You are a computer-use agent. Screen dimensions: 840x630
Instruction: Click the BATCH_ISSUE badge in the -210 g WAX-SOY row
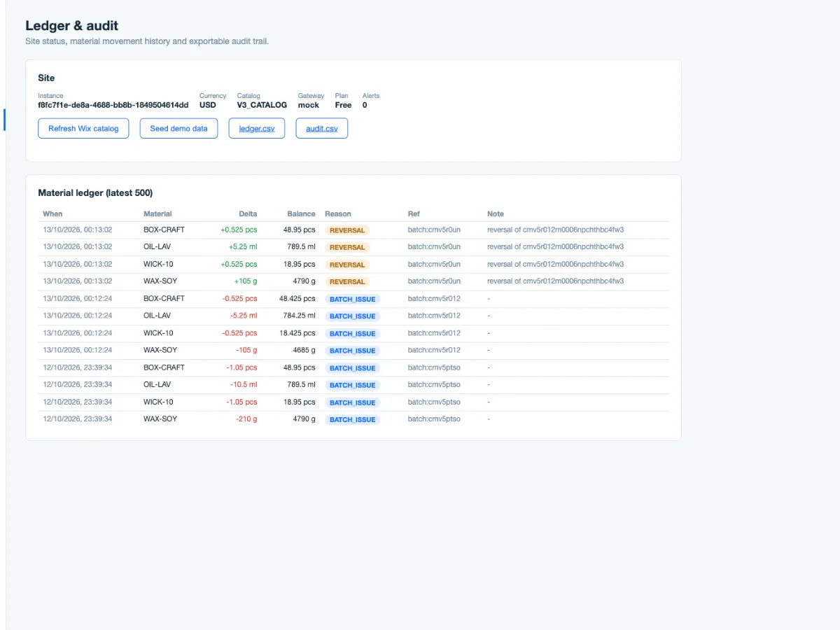[353, 420]
